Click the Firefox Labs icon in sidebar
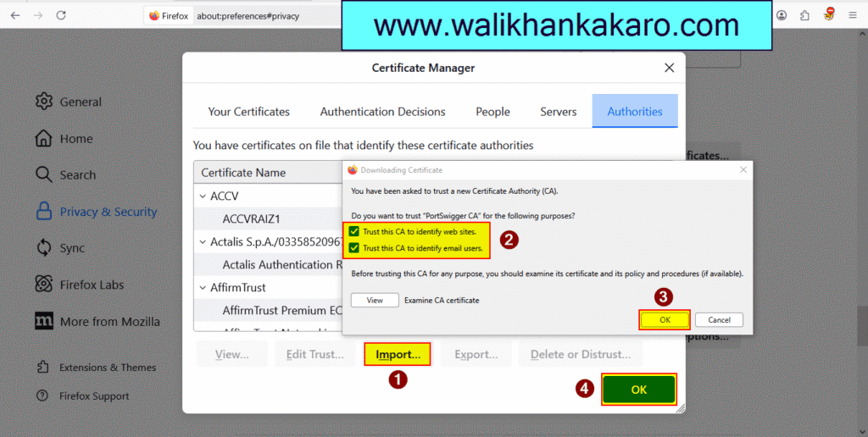This screenshot has width=868, height=437. click(x=44, y=285)
